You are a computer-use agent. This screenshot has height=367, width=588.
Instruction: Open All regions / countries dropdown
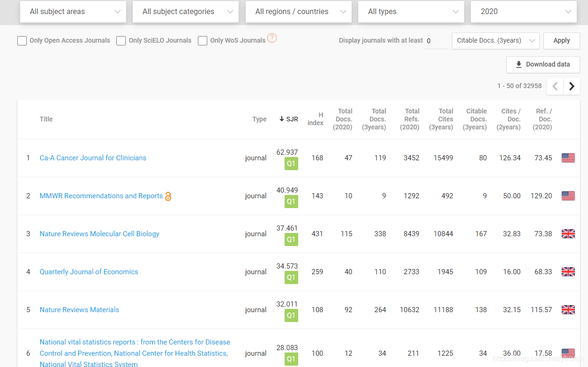click(x=299, y=12)
